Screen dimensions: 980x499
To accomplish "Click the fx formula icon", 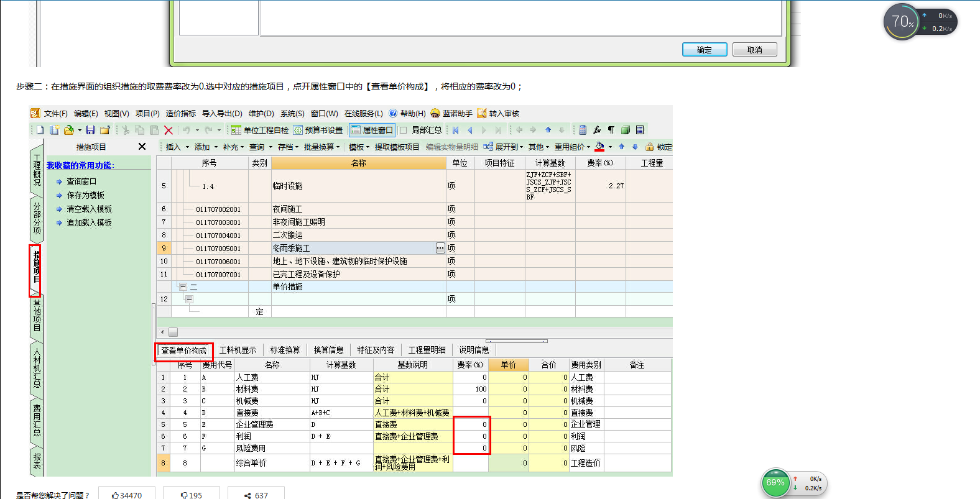I will [x=597, y=130].
